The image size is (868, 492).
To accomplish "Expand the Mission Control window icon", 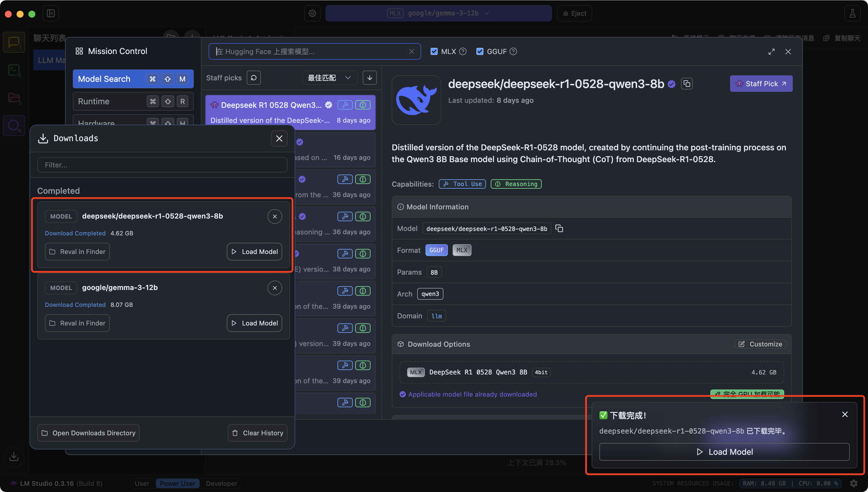I will tap(771, 52).
